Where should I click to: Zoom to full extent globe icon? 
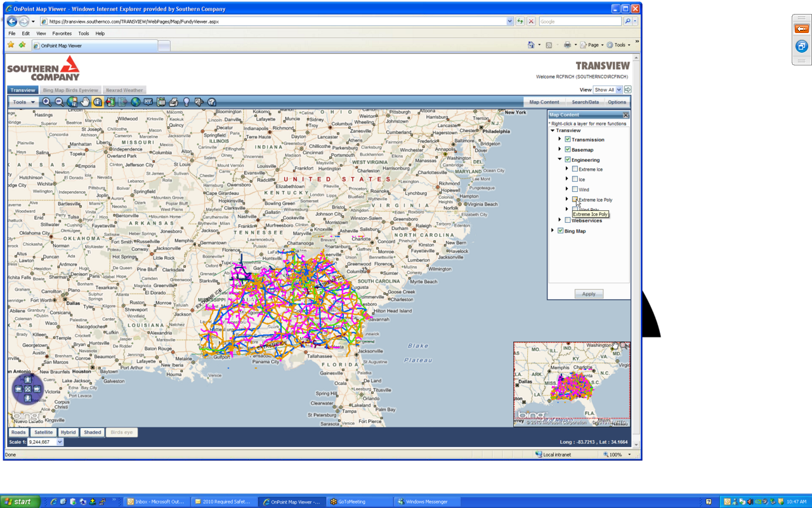coord(136,102)
